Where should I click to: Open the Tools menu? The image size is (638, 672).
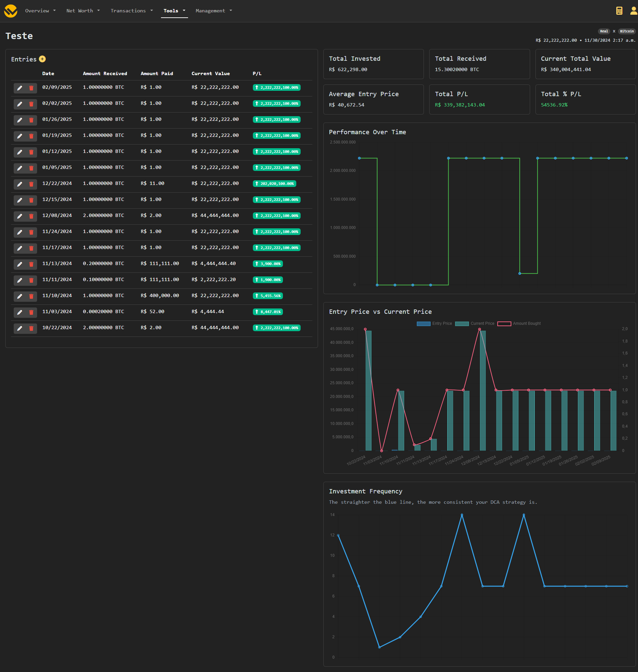pyautogui.click(x=174, y=11)
